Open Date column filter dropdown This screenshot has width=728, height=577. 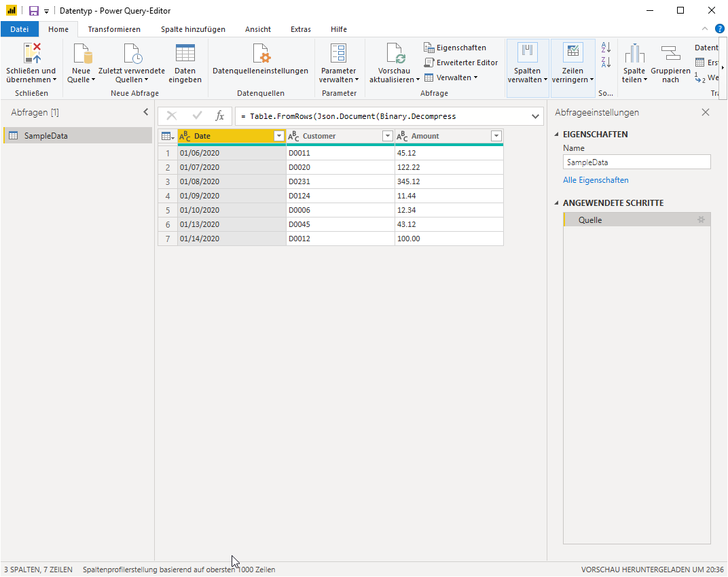click(278, 136)
